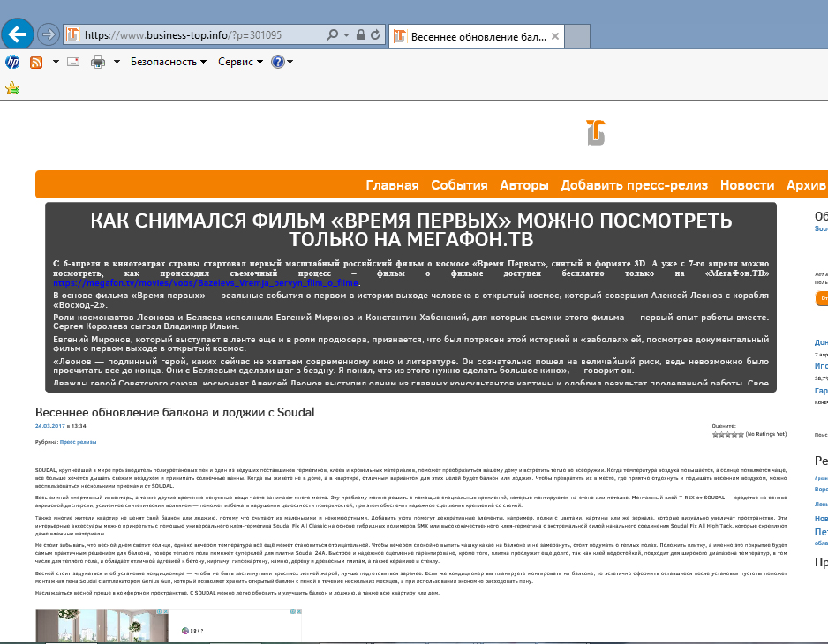Open Новости in the navigation bar
Screen dimensions: 828x644
[x=747, y=185]
